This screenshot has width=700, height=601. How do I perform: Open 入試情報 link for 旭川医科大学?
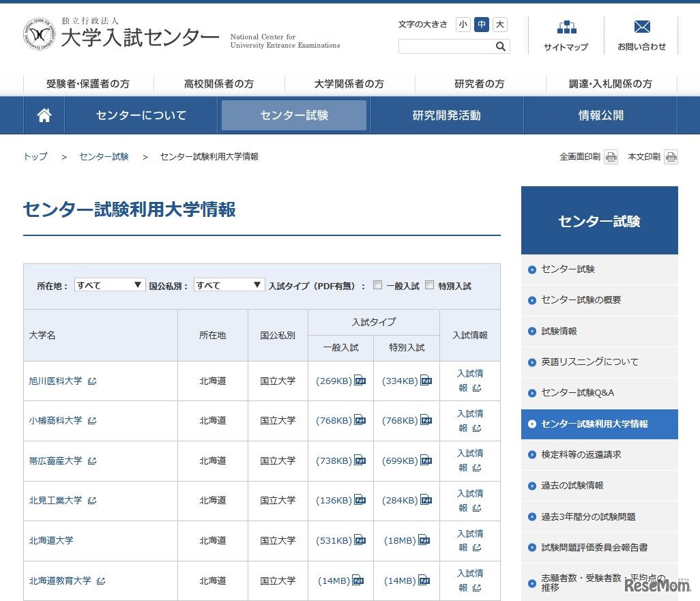click(x=469, y=381)
